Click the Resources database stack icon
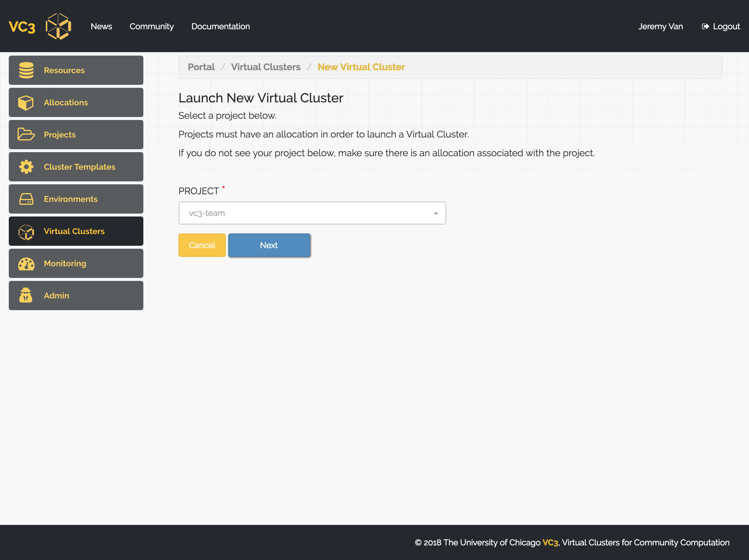The image size is (749, 560). [x=26, y=70]
